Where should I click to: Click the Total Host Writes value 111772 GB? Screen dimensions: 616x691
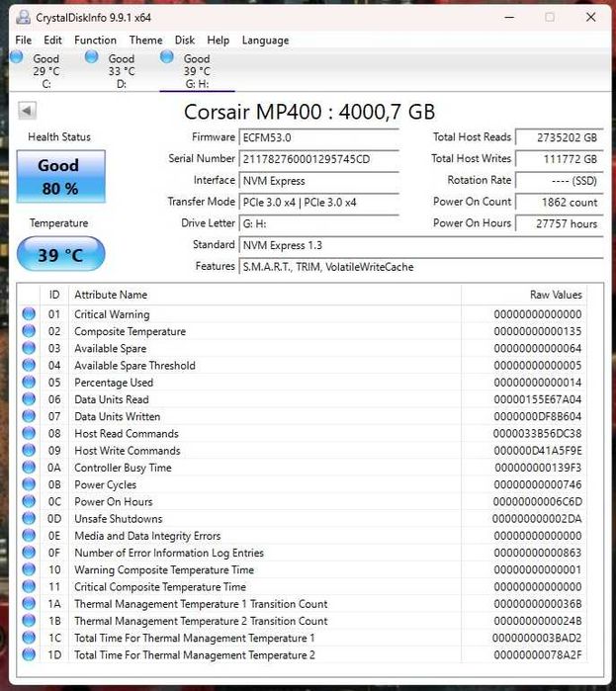coord(560,158)
